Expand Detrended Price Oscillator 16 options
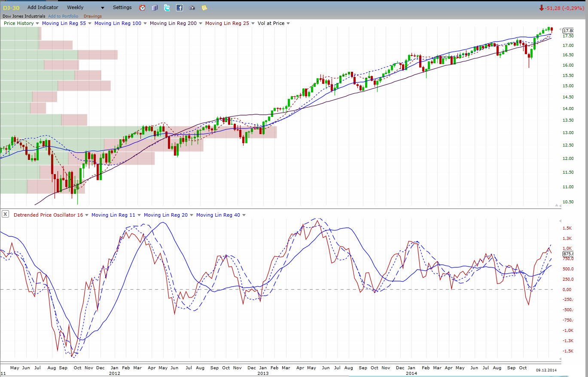The height and width of the screenshot is (377, 588). pos(87,215)
